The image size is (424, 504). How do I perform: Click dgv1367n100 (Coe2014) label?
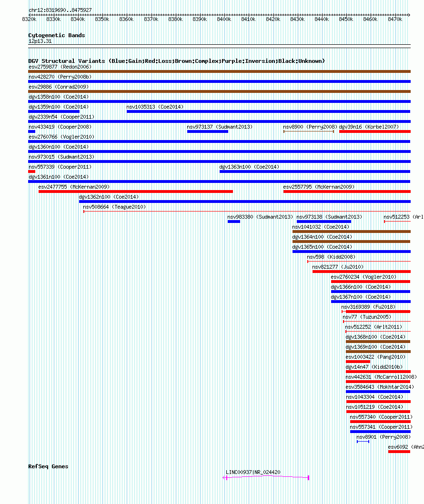tap(361, 296)
